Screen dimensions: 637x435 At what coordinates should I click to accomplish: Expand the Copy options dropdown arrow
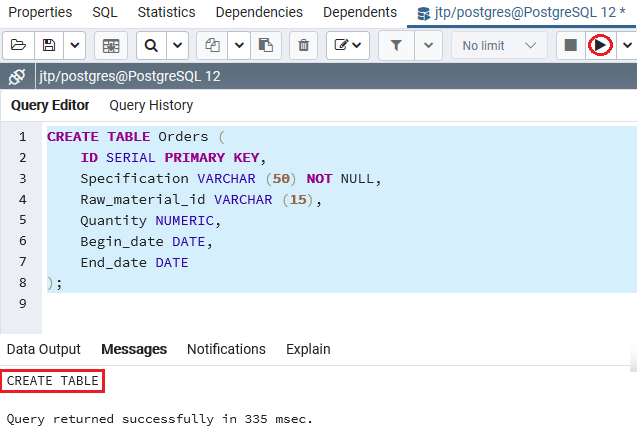pos(239,45)
